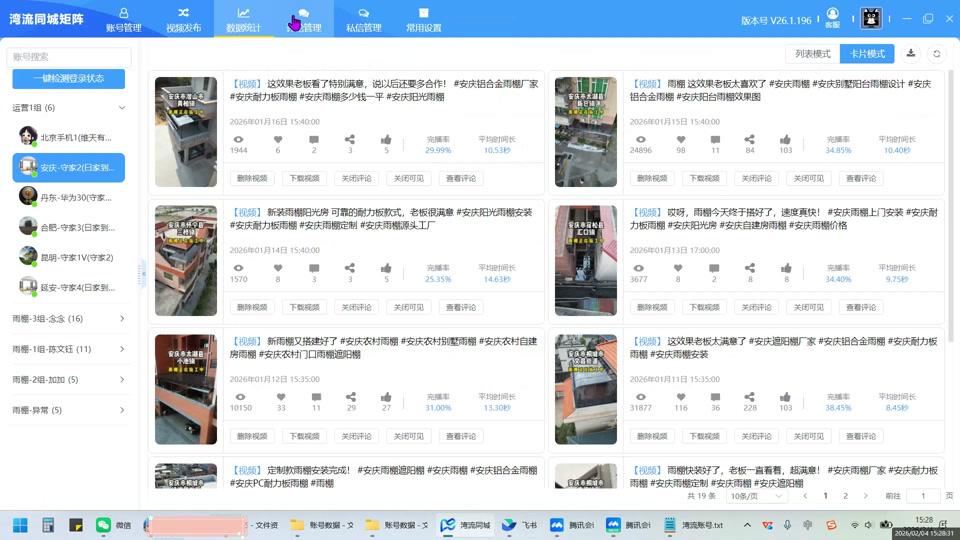Click the sidebar collapse handle
The width and height of the screenshot is (960, 540).
click(142, 273)
